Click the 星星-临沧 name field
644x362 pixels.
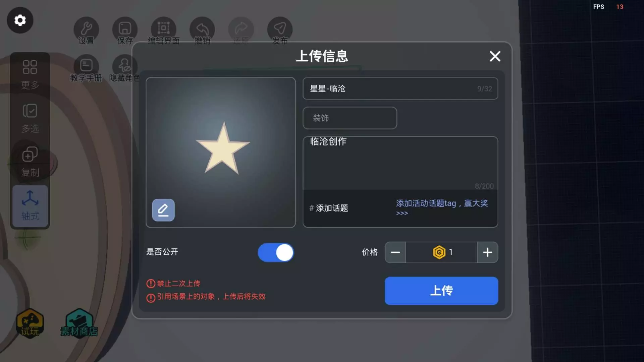tap(400, 88)
